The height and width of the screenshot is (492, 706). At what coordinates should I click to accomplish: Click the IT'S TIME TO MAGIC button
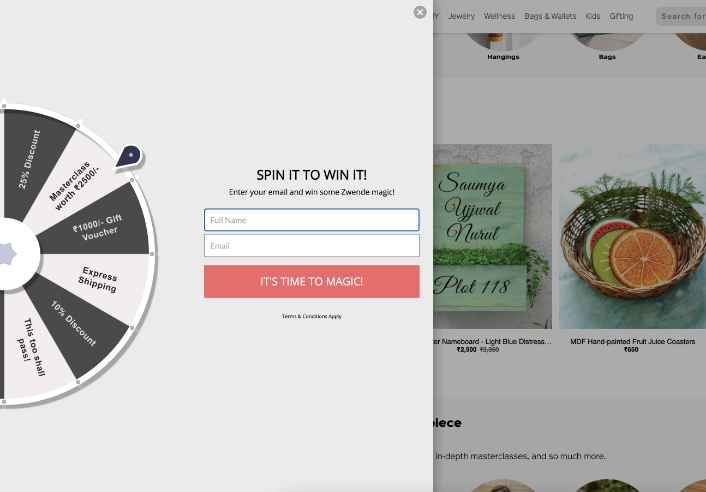tap(312, 281)
